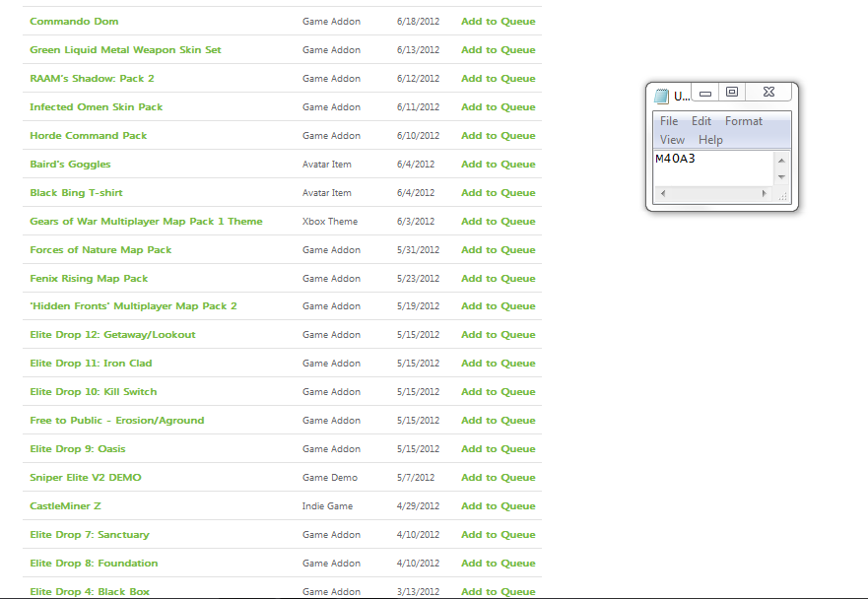Add Hidden Fronts Map Pack 2 to queue
Viewport: 868px width, 599px height.
pos(499,306)
